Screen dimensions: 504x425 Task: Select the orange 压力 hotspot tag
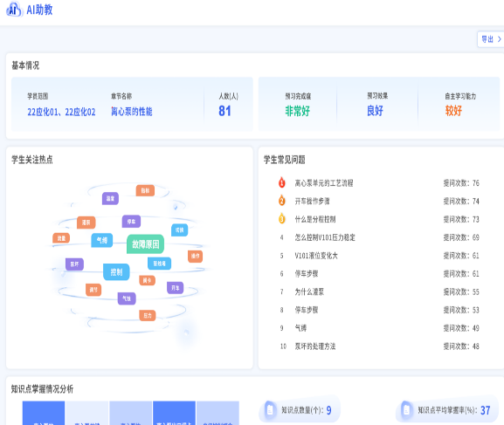point(148,315)
